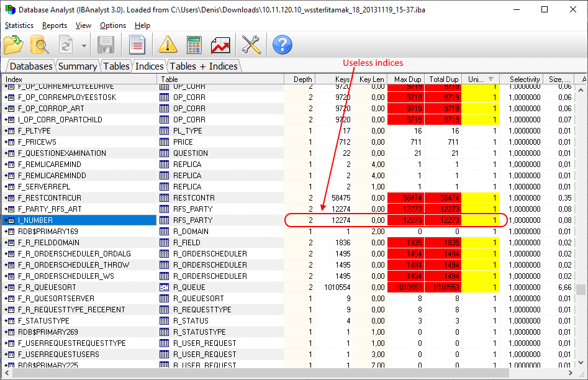Open the red trend chart icon
The image size is (588, 380).
pos(220,45)
